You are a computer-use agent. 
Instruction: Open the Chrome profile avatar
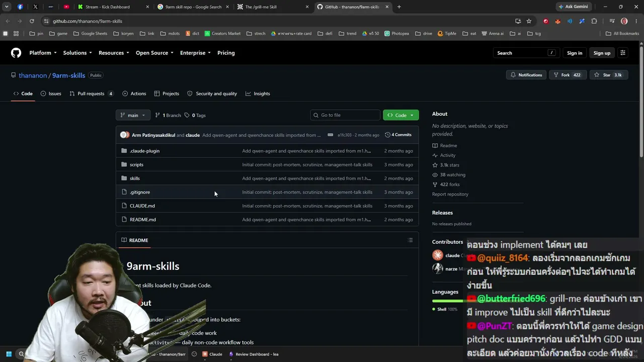tap(624, 21)
